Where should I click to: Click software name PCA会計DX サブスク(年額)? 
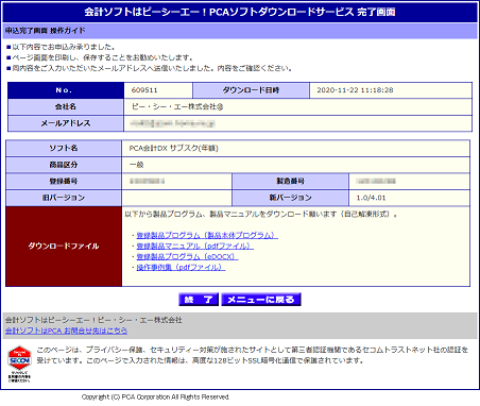pyautogui.click(x=174, y=148)
